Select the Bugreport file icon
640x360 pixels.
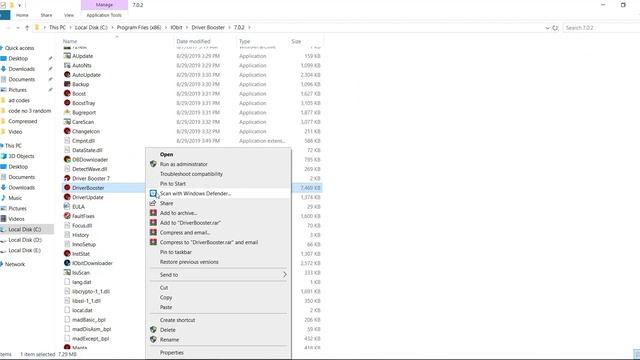[x=67, y=112]
